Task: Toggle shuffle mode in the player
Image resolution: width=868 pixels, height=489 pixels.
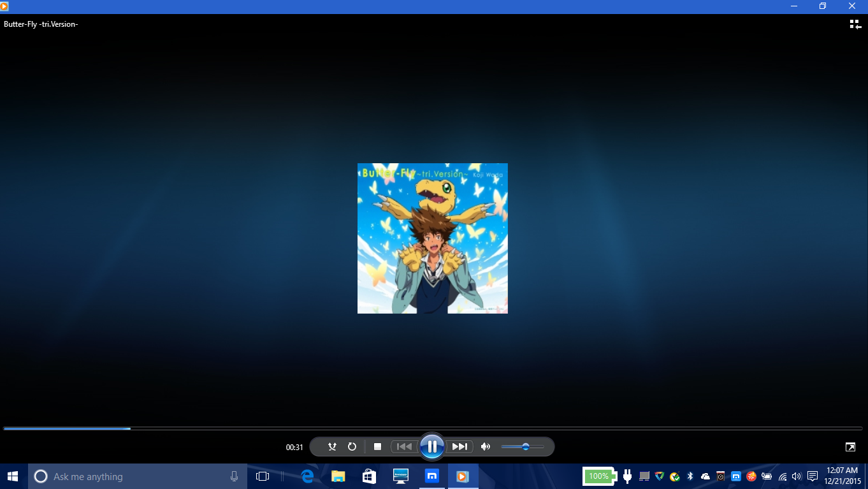Action: tap(332, 447)
